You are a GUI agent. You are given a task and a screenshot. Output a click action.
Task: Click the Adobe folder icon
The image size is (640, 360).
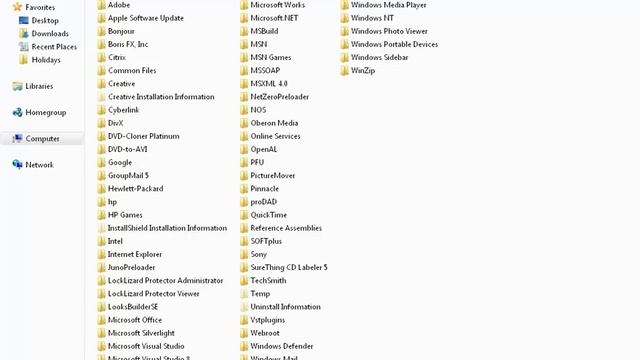point(101,5)
